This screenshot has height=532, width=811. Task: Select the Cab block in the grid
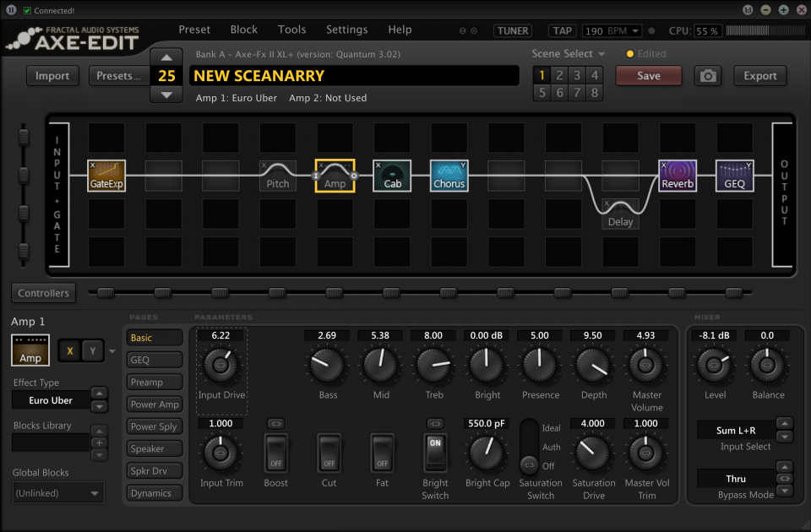[x=392, y=176]
